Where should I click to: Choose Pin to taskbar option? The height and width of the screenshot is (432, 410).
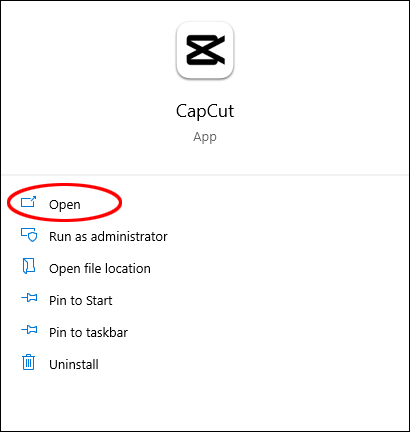pyautogui.click(x=88, y=332)
